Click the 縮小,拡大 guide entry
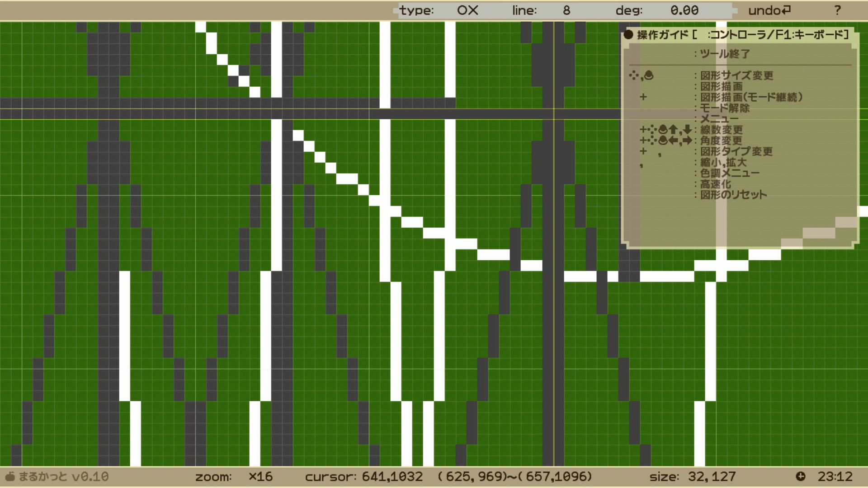Screen dimensions: 868x488 click(x=723, y=162)
